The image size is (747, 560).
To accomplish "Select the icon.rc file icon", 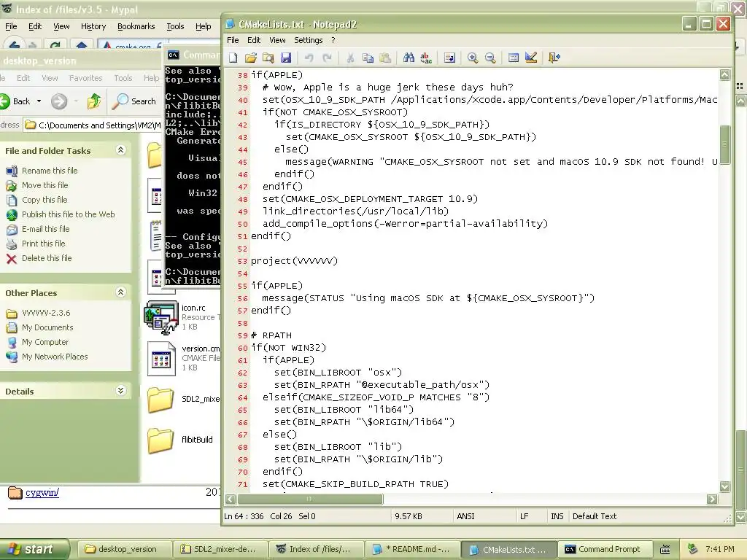I will [x=161, y=317].
